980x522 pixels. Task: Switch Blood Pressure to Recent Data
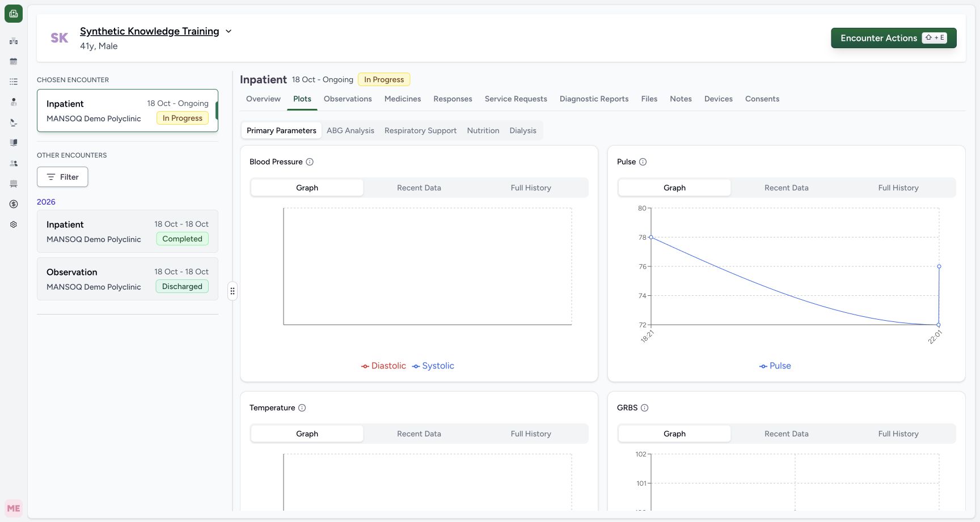click(419, 188)
